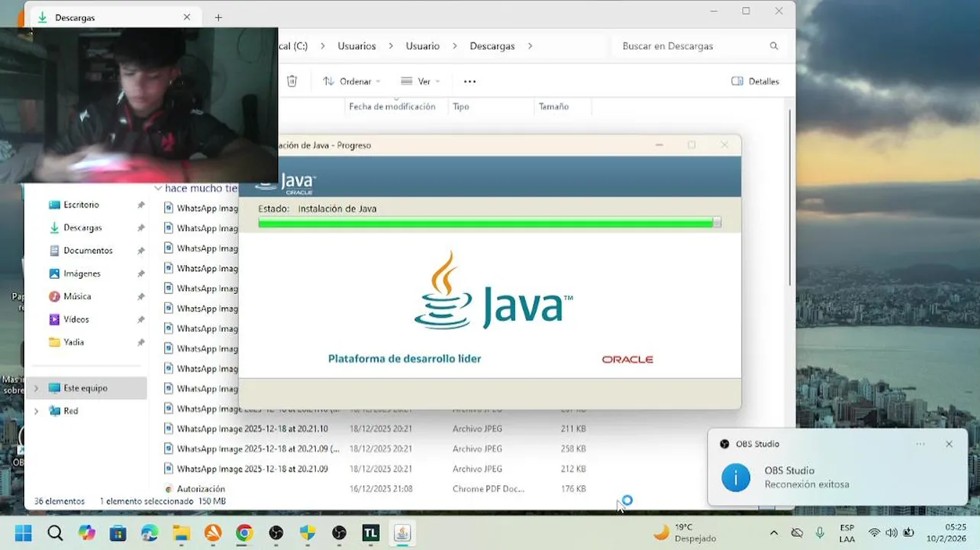Sort by the Tamaño column header
The image size is (980, 550).
coord(563,106)
